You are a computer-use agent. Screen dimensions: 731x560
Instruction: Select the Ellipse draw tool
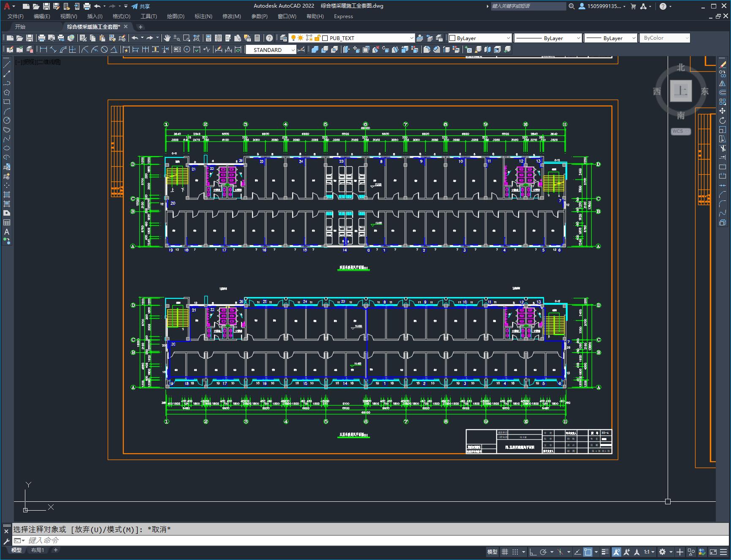[x=7, y=148]
